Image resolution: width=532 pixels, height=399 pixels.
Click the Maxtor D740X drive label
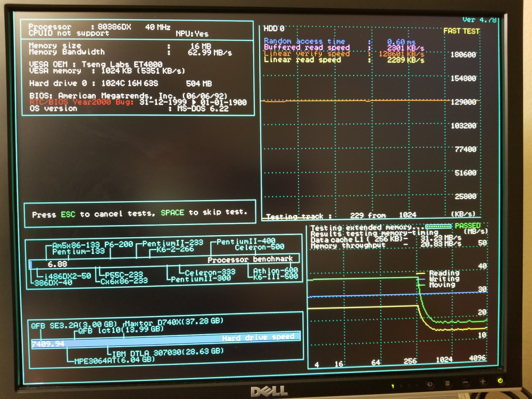click(x=174, y=322)
